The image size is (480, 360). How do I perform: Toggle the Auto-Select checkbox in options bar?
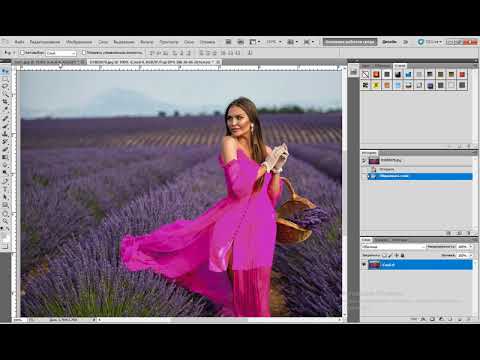tap(22, 53)
